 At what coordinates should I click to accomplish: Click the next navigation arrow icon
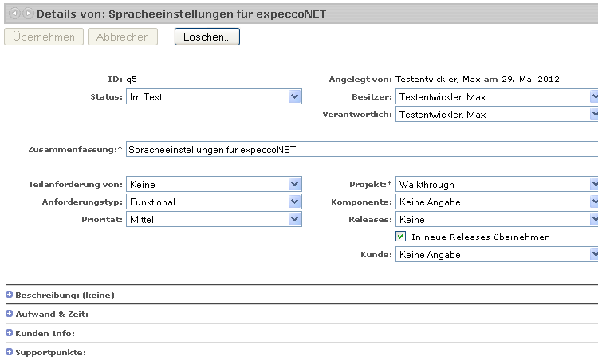[28, 14]
